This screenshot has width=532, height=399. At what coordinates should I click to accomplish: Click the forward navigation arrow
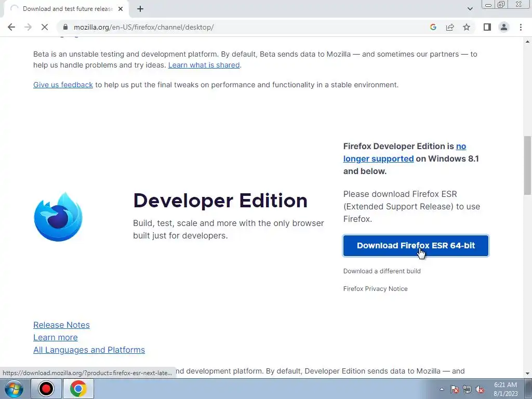(28, 27)
